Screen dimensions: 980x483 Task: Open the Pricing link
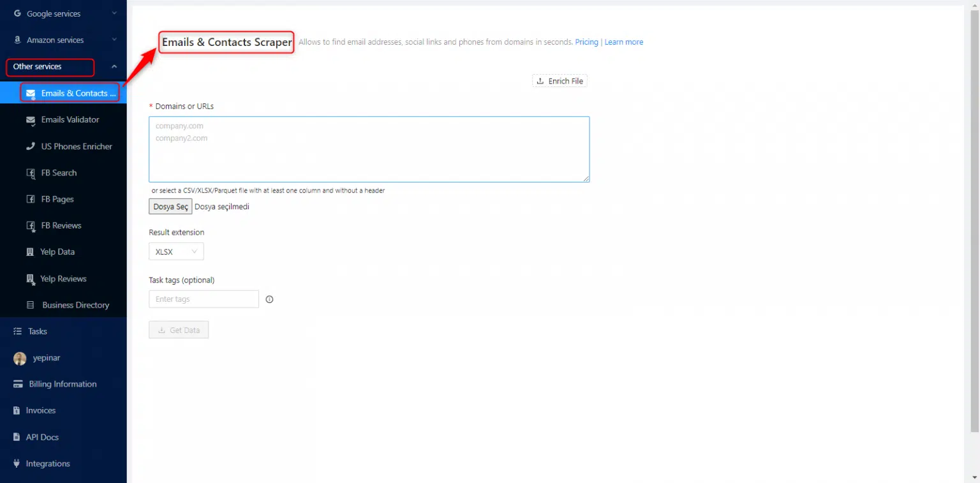[586, 42]
